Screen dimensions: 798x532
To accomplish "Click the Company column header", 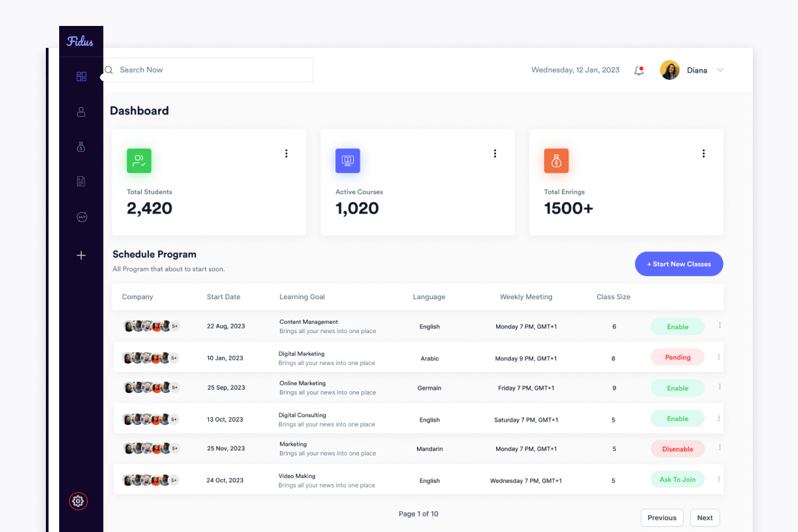I will click(x=138, y=297).
